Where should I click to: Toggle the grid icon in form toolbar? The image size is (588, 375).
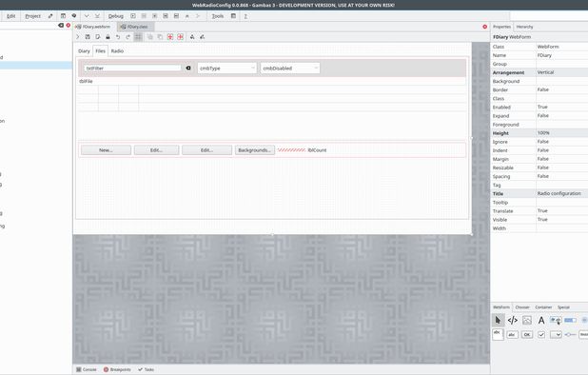point(138,37)
